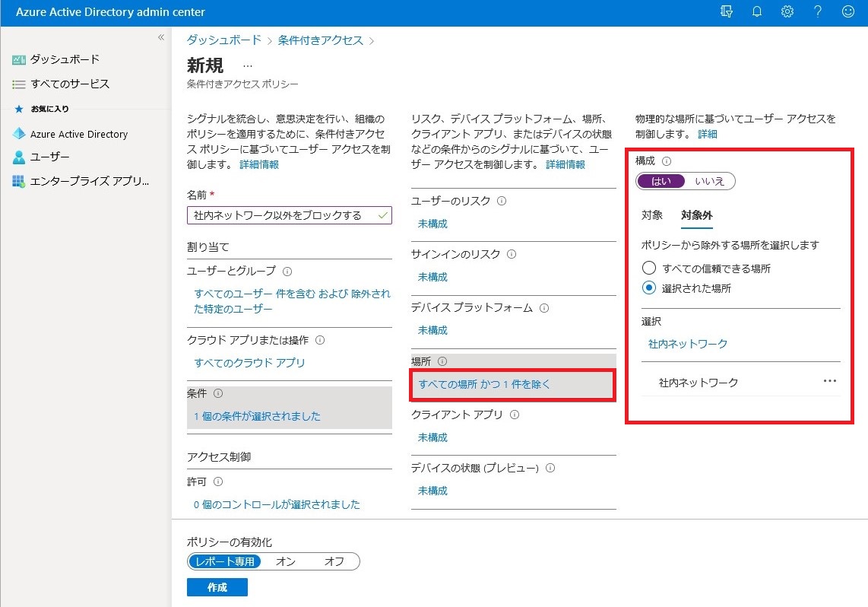Open ユーザー in the sidebar
The height and width of the screenshot is (607, 868).
[50, 157]
